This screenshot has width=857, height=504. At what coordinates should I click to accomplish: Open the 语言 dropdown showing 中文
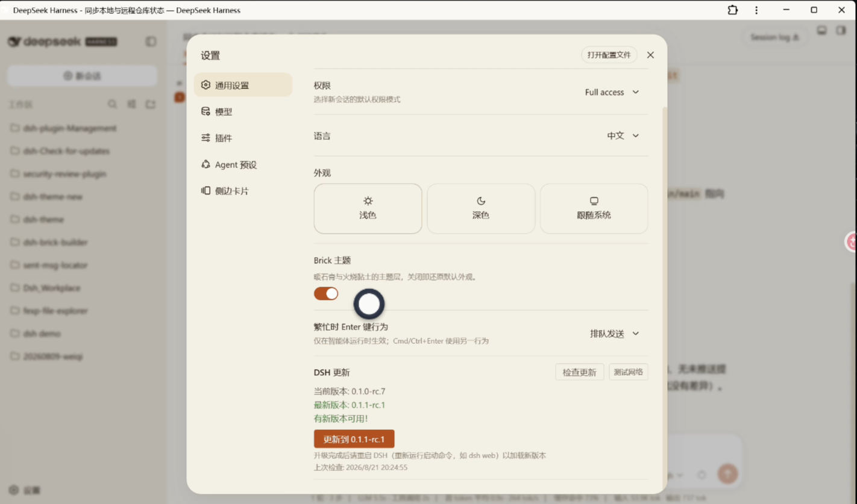click(x=623, y=136)
